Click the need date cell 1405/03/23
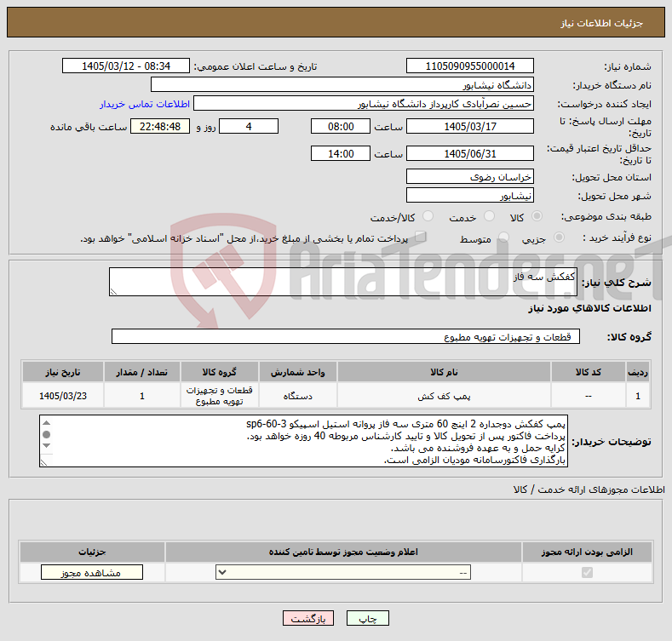This screenshot has height=641, width=672. [63, 396]
